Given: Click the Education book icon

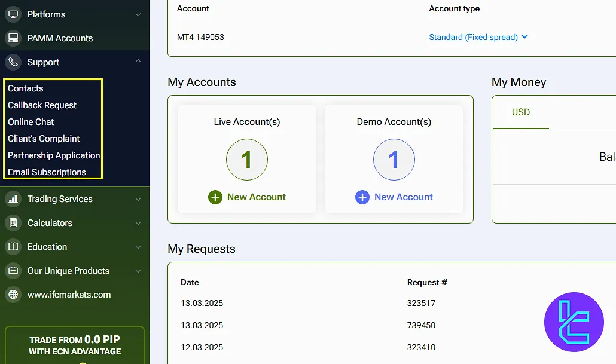Looking at the screenshot, I should pos(13,247).
